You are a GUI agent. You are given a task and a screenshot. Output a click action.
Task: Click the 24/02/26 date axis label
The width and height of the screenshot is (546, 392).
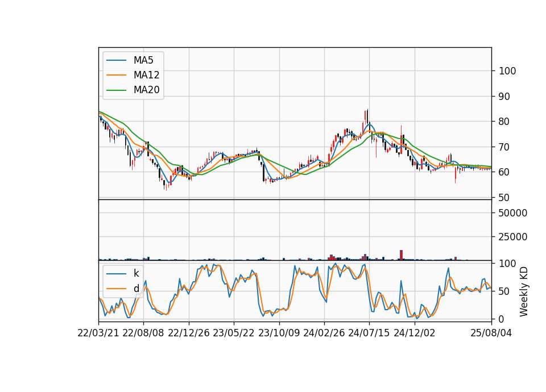coord(324,333)
